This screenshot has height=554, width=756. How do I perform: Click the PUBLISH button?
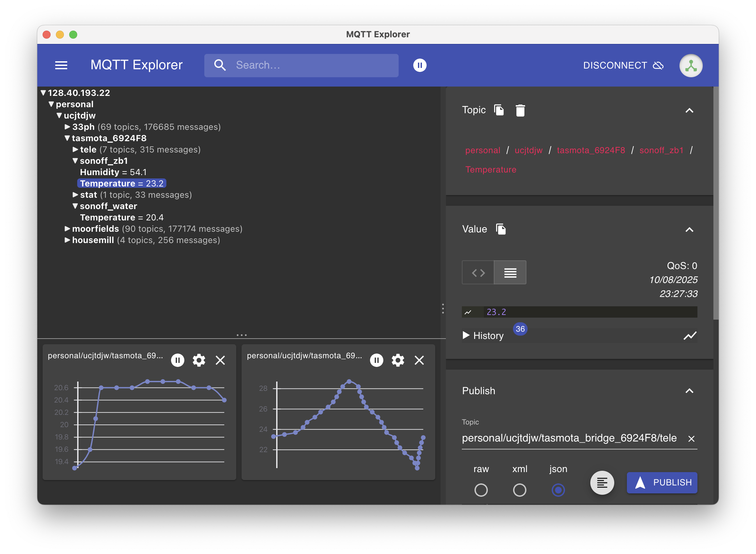661,482
